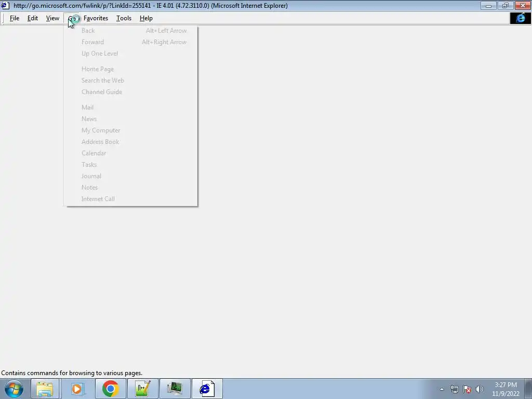Screen dimensions: 532x399
Task: Close the open Go menu
Action: (72, 18)
